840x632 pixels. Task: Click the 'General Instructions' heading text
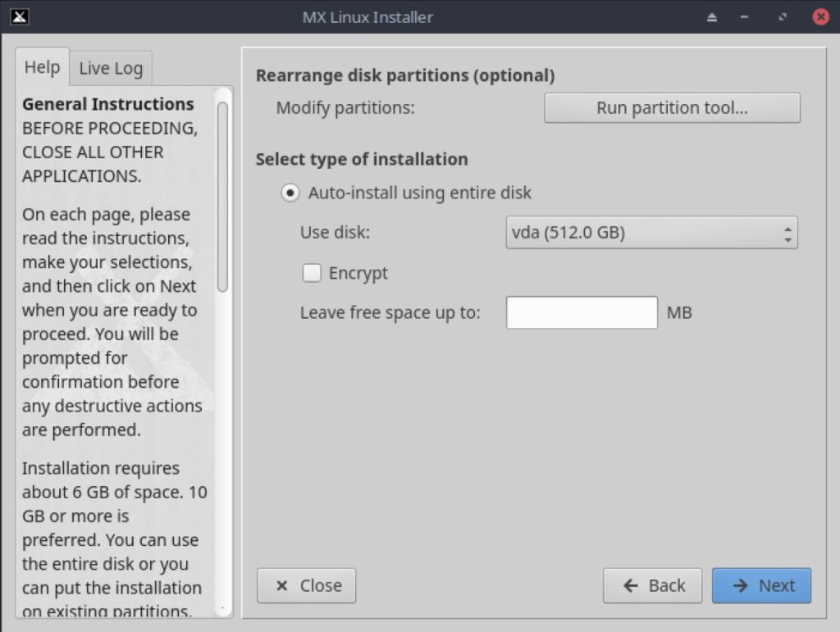click(108, 104)
